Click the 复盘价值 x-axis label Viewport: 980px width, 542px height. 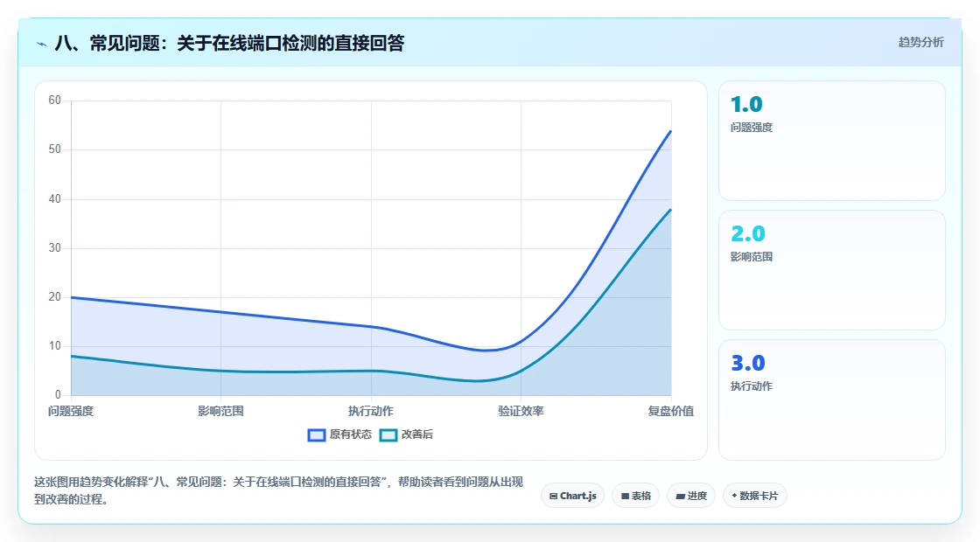(x=670, y=411)
